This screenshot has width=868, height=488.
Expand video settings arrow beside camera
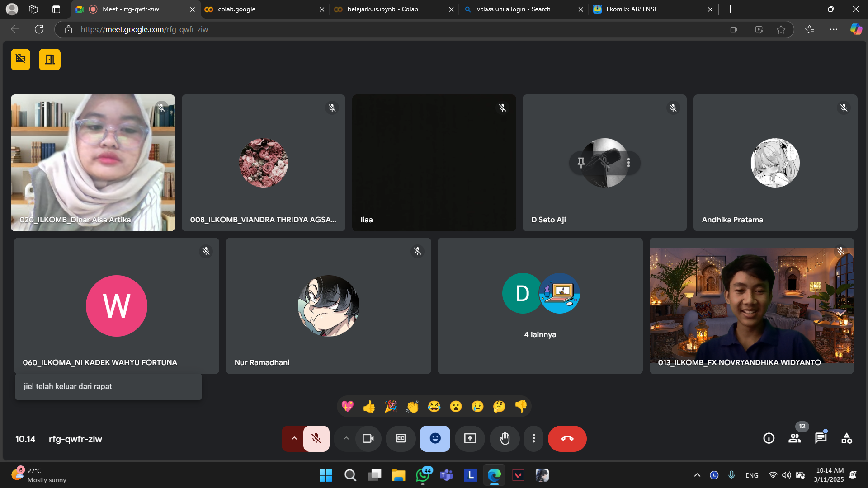click(346, 438)
